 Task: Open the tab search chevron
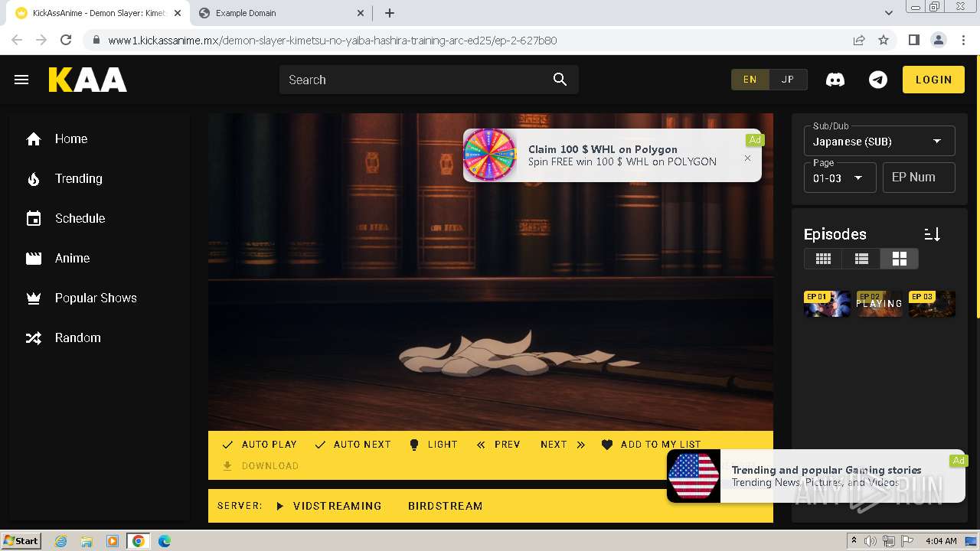[888, 13]
